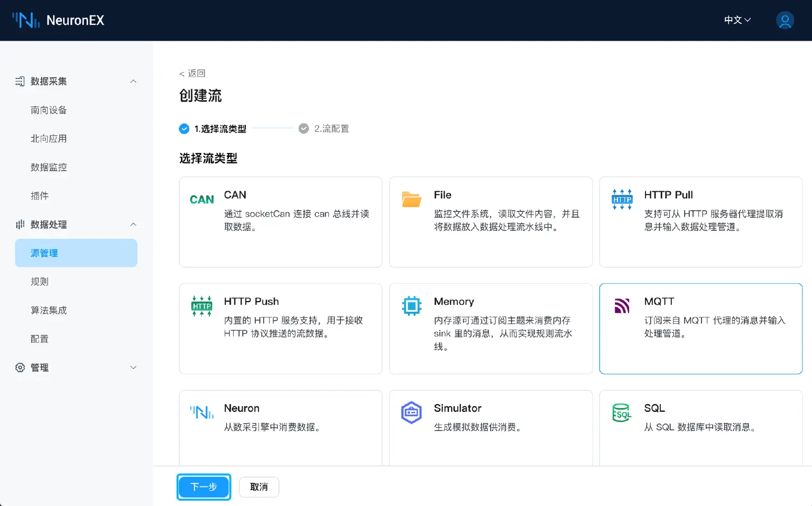Click the File stream type folder icon
The image size is (812, 506).
pyautogui.click(x=411, y=200)
